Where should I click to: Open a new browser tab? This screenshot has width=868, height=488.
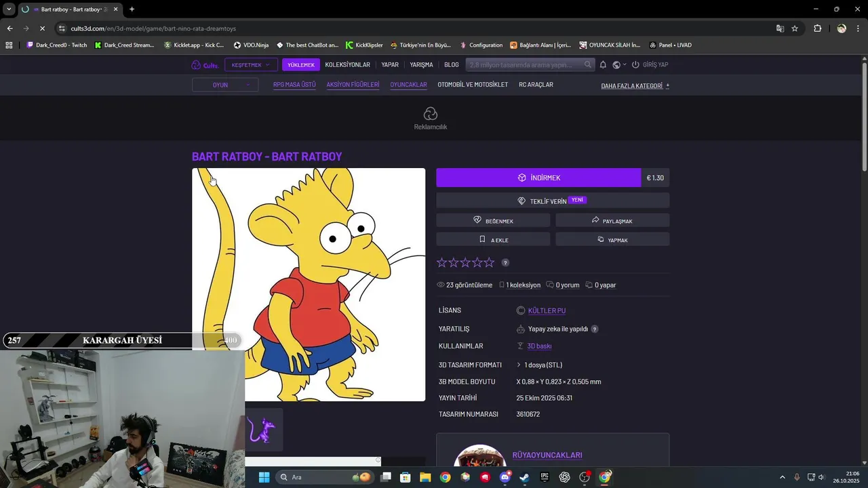tap(132, 9)
